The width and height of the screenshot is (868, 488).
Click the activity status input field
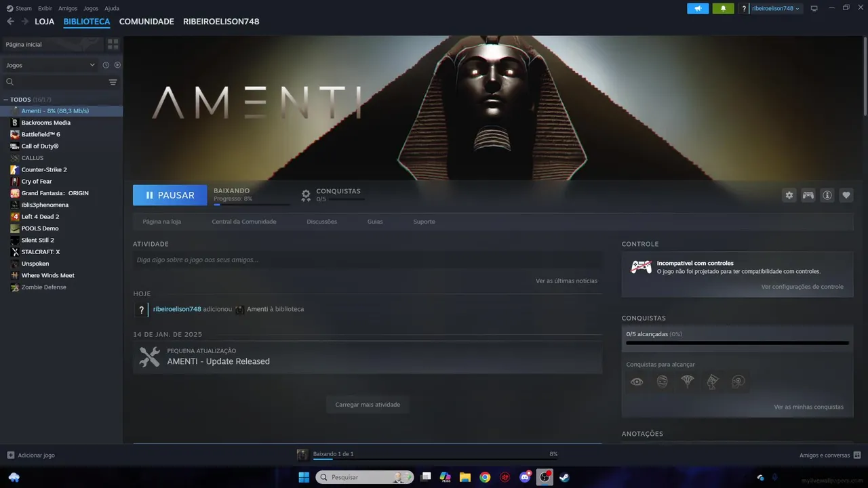point(368,260)
